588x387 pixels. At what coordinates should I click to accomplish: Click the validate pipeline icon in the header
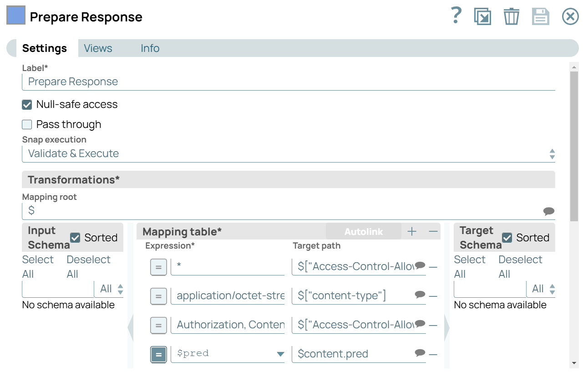pyautogui.click(x=483, y=16)
